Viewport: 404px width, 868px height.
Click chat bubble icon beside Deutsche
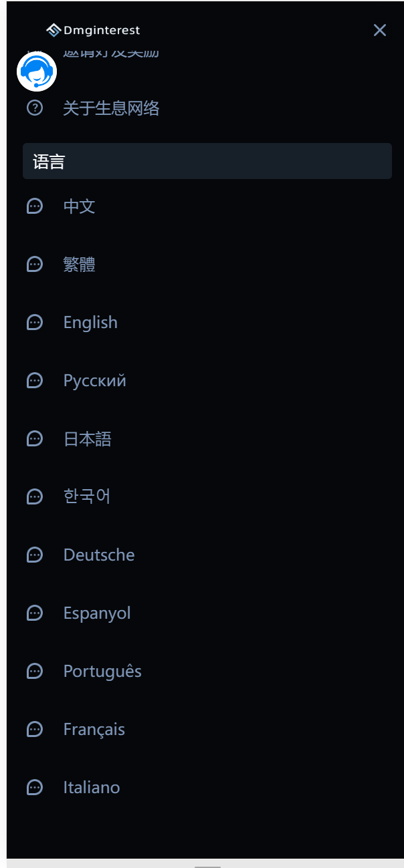(x=35, y=555)
